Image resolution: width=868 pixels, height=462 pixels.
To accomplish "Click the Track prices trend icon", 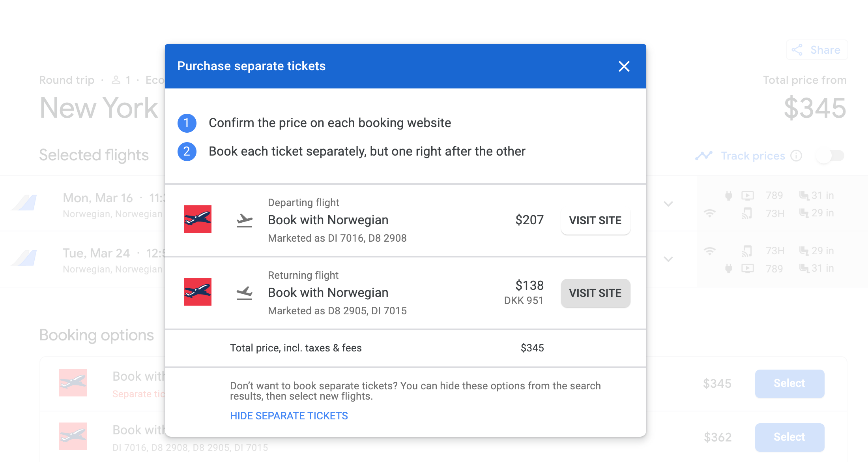I will (x=704, y=156).
